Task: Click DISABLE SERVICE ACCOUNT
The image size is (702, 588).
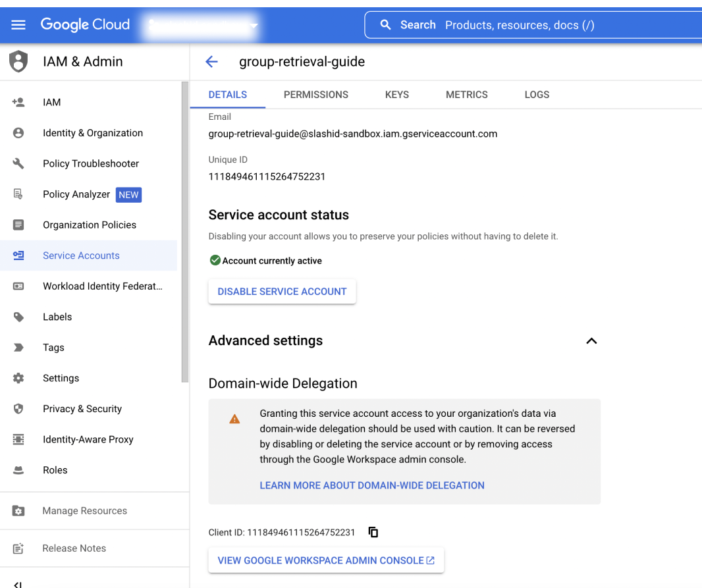Action: (282, 291)
